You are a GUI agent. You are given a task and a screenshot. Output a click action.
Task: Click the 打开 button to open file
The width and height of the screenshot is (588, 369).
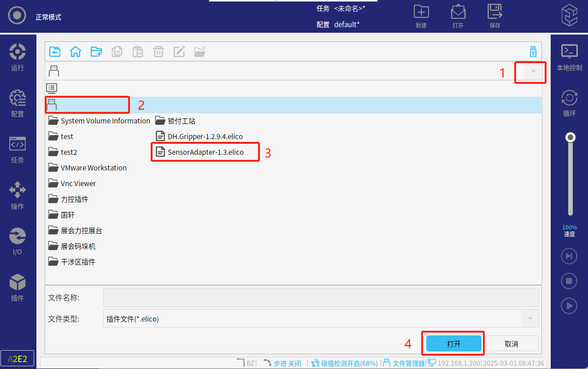[x=453, y=344]
